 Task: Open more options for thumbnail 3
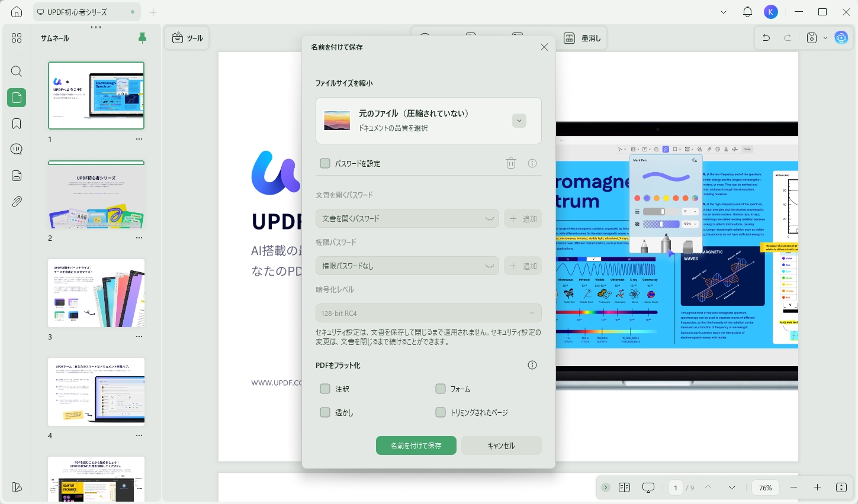tap(139, 337)
